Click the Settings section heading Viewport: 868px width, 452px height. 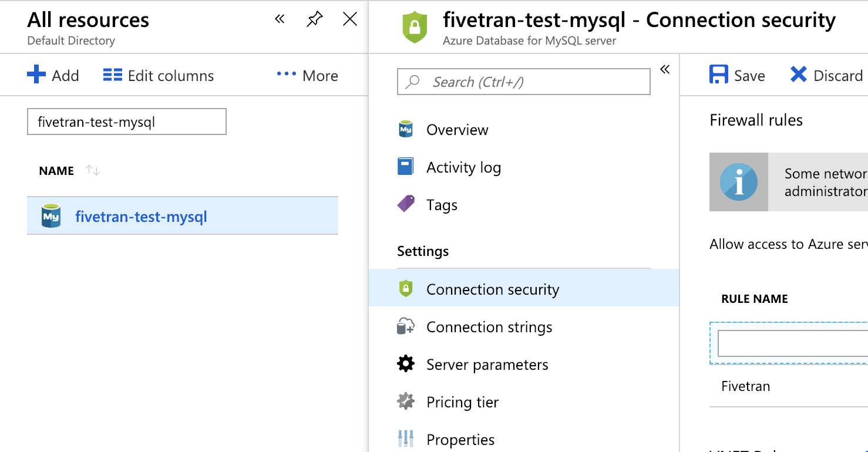pos(423,251)
